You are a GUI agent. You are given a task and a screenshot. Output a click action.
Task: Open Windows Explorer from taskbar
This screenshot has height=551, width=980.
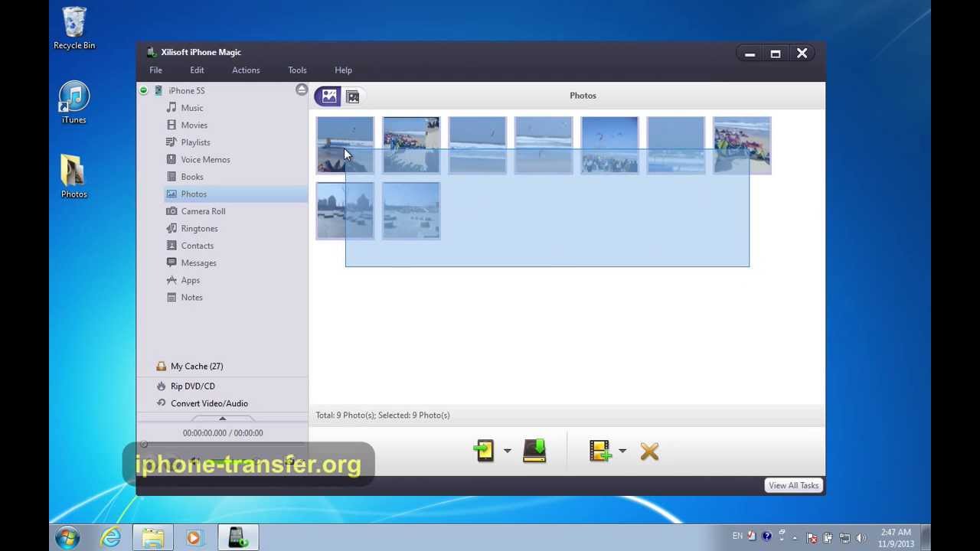[x=152, y=538]
